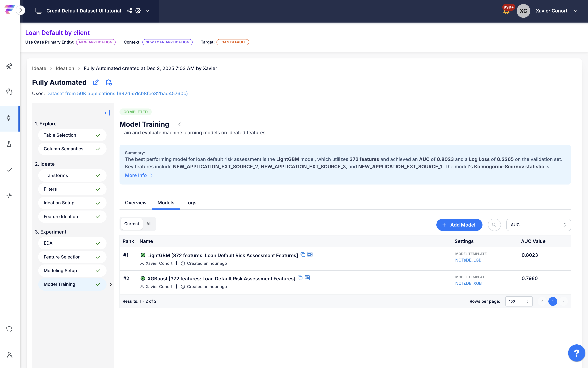The width and height of the screenshot is (588, 368).
Task: Switch to the Overview tab
Action: coord(135,203)
